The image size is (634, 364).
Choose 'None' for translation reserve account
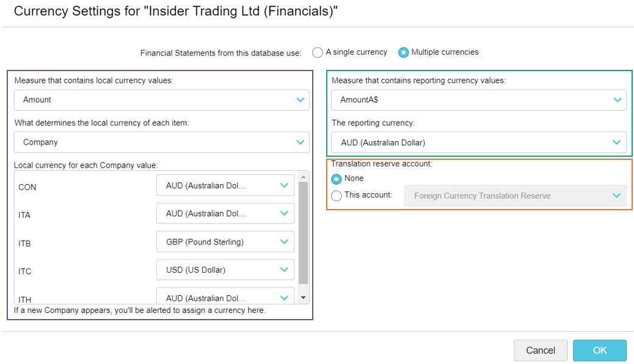(x=336, y=179)
